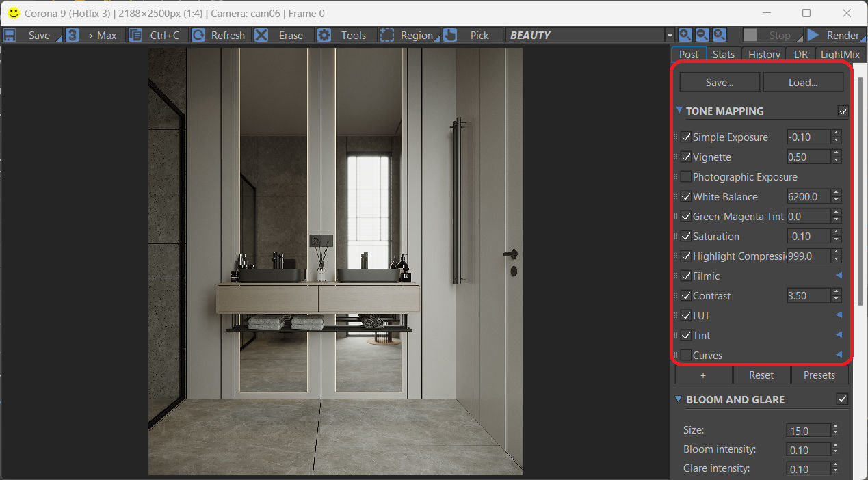
Task: Open the Curves settings arrow
Action: tap(839, 355)
